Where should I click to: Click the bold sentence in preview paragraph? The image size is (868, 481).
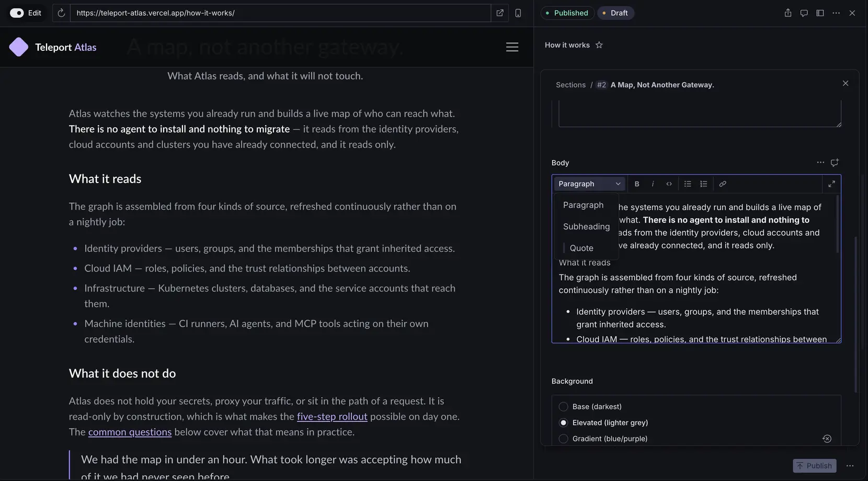[179, 129]
